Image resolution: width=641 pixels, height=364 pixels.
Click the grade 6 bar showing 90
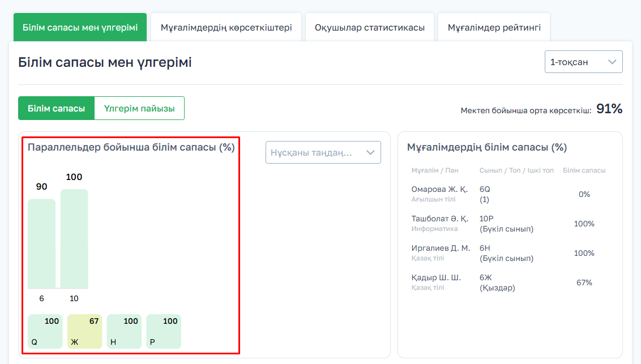tap(42, 243)
